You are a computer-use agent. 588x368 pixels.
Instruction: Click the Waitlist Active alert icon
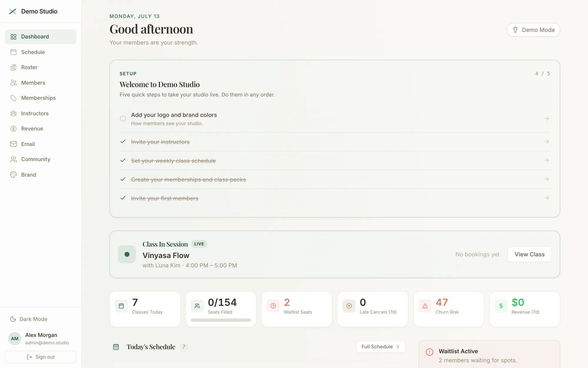(x=430, y=352)
